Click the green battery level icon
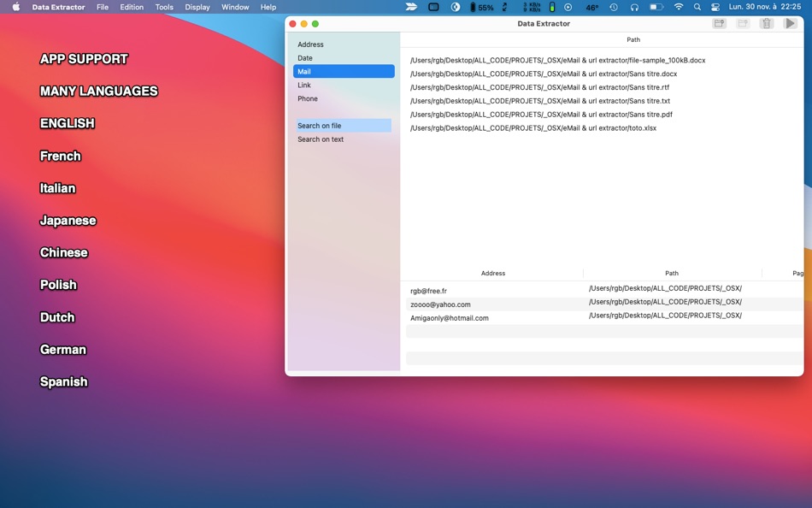The image size is (812, 508). 552,7
